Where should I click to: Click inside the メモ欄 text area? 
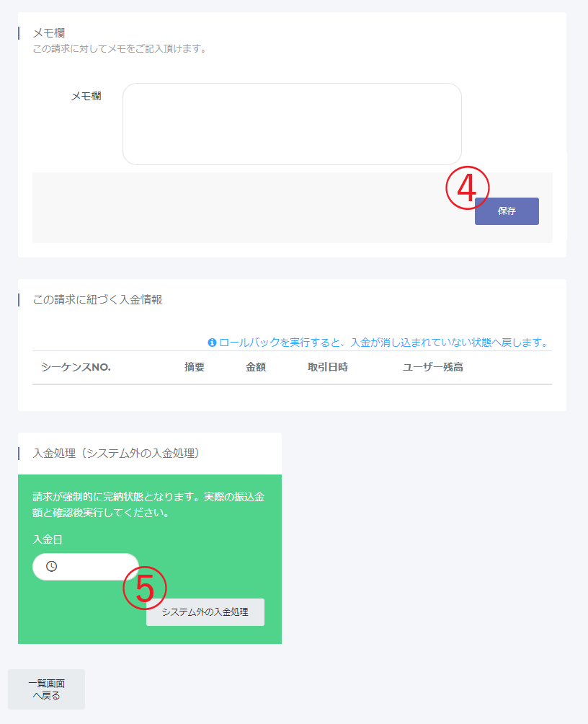pos(292,124)
